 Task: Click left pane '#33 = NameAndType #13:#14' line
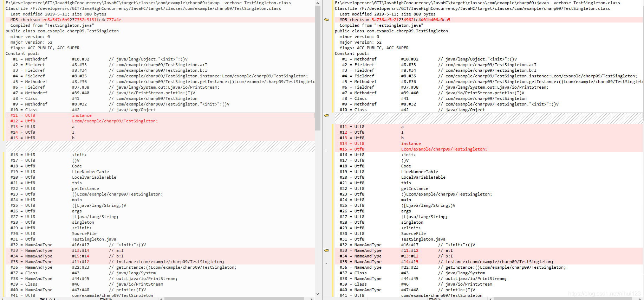(x=160, y=250)
